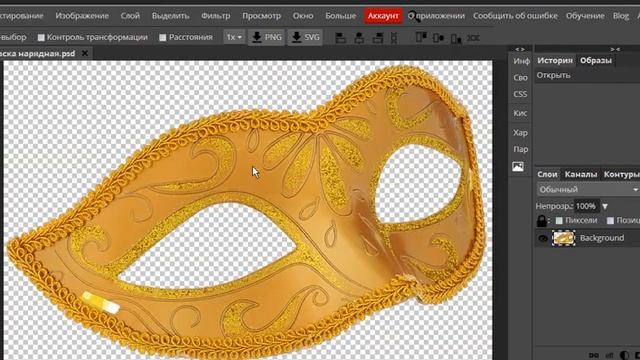The width and height of the screenshot is (640, 360).
Task: Open the Выделить menu
Action: (x=170, y=16)
